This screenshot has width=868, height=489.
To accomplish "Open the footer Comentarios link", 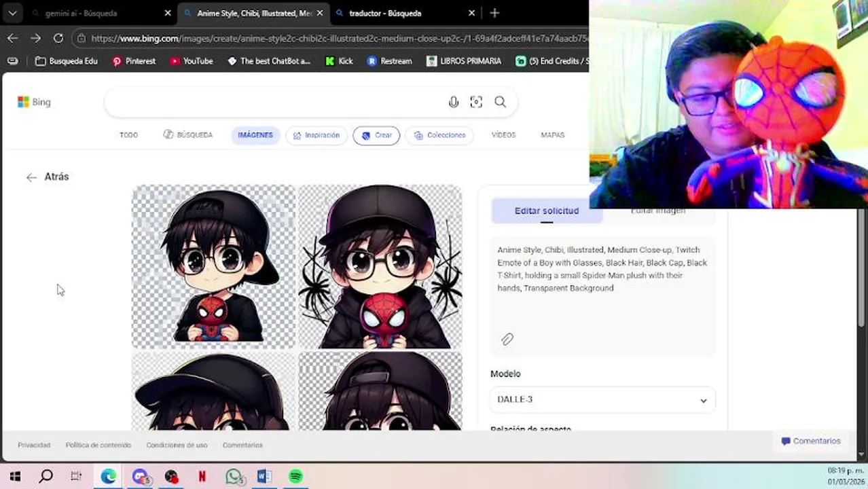I will point(242,445).
